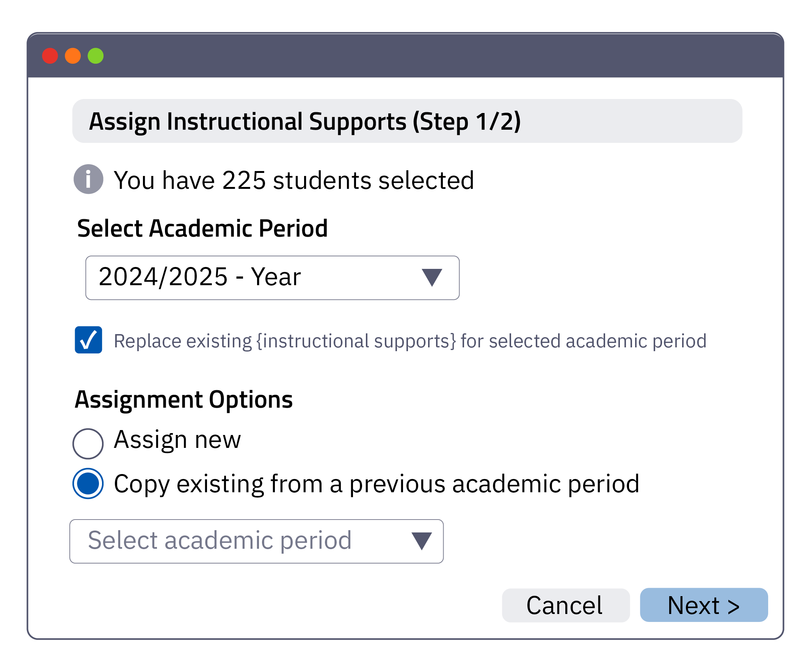Click the green maximize window button
The image size is (811, 672).
(96, 56)
